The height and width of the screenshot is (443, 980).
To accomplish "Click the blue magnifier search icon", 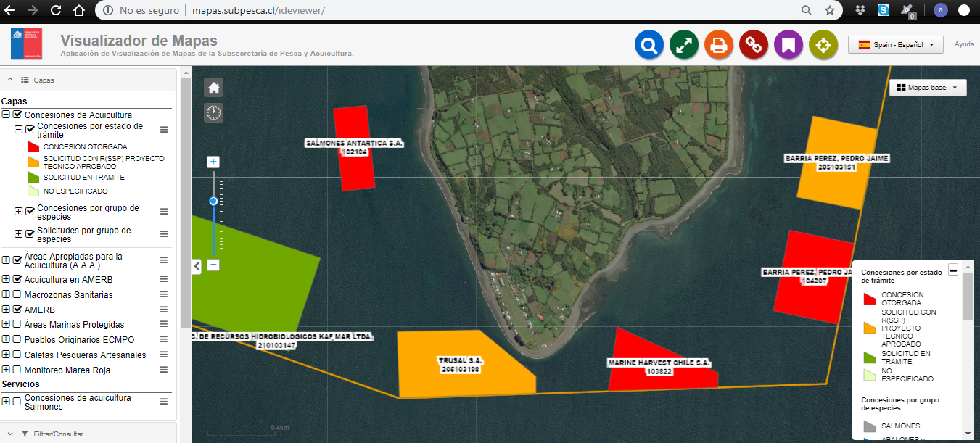I will 649,45.
